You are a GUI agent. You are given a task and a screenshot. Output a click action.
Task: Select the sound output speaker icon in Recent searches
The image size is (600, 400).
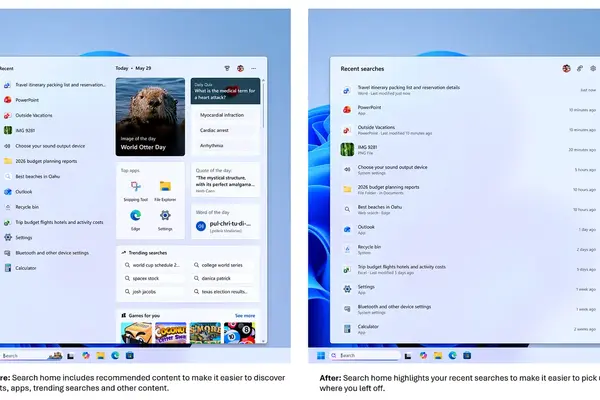pyautogui.click(x=347, y=170)
